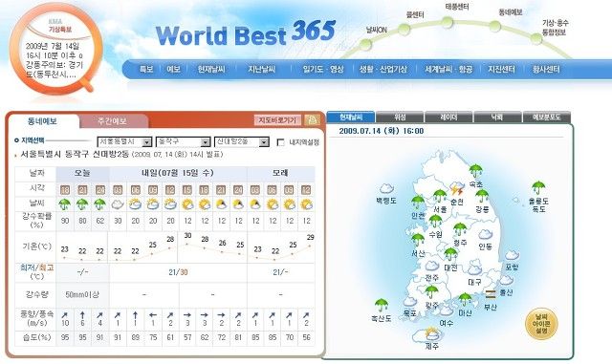This screenshot has width=612, height=364.
Task: Follow the 태풍센터 link on the arc
Action: point(457,7)
